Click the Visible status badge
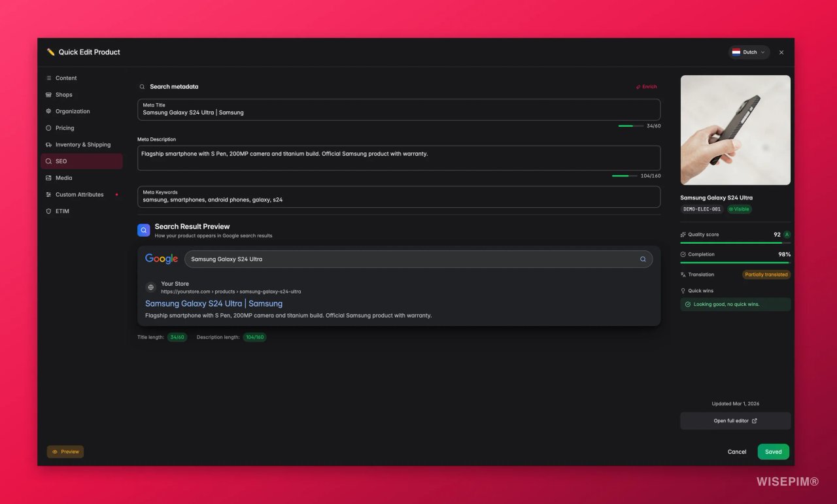Image resolution: width=837 pixels, height=504 pixels. [x=739, y=209]
